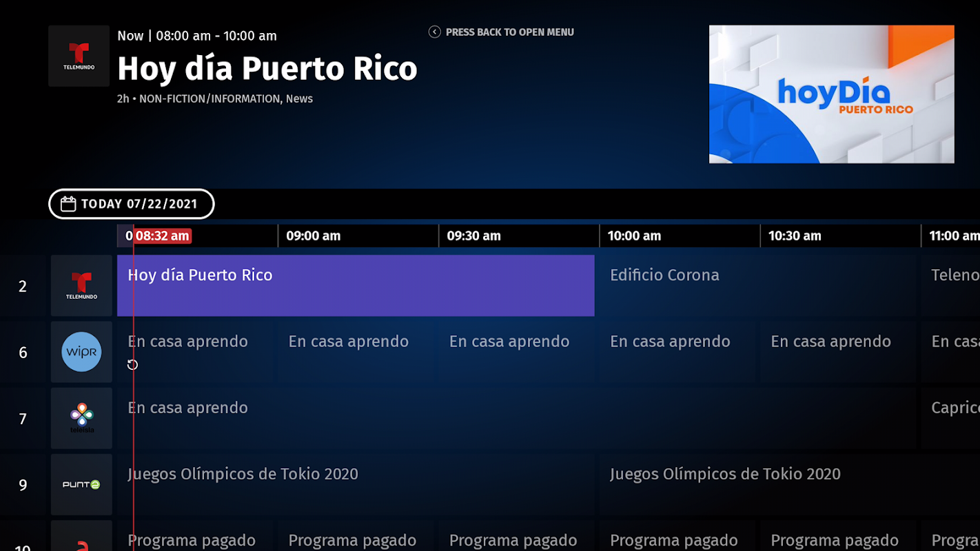
Task: Open the hoyDía Puerto Rico preview thumbnail
Action: [832, 94]
